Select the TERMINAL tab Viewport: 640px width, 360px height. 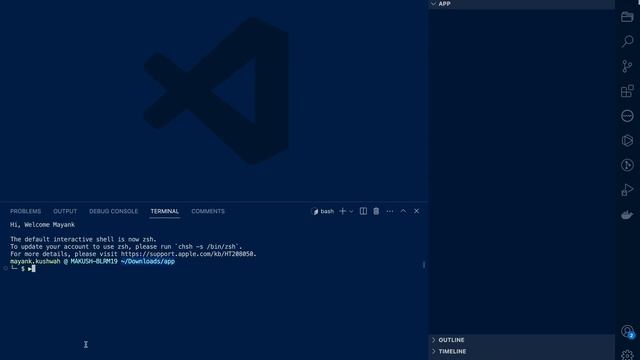pyautogui.click(x=164, y=211)
